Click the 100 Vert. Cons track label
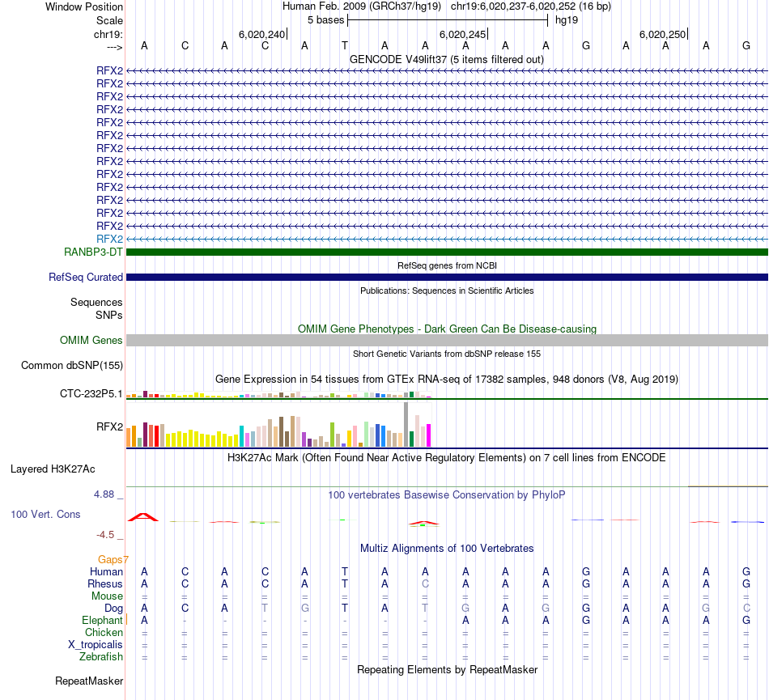Screen dimensions: 769x700 [x=45, y=514]
